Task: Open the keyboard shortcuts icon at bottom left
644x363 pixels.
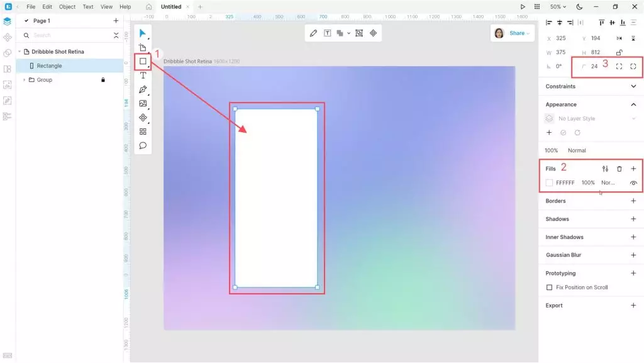Action: tap(8, 355)
